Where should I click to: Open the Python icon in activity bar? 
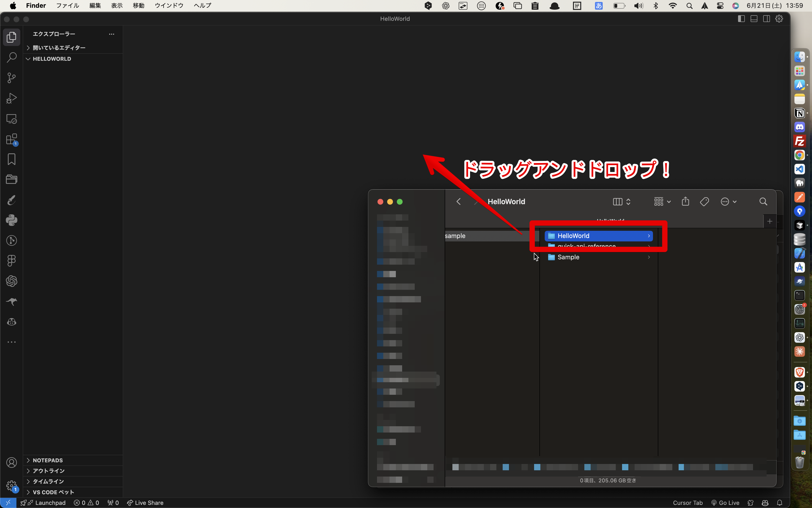[x=11, y=220]
